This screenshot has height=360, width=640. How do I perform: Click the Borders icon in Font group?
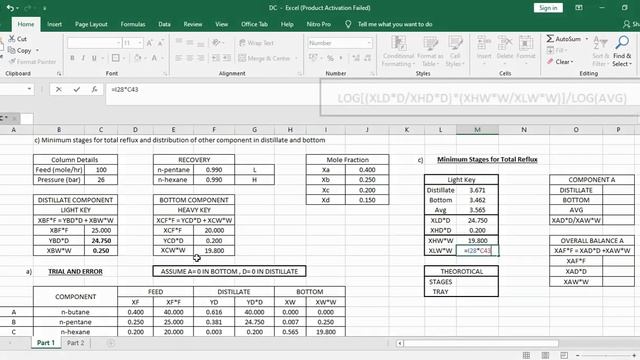pyautogui.click(x=116, y=58)
